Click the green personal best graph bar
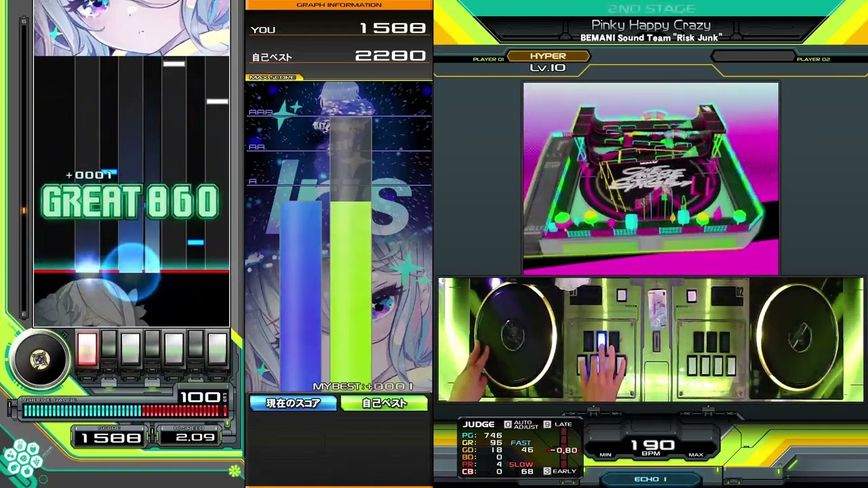Screen dimensions: 868x488 click(351, 296)
